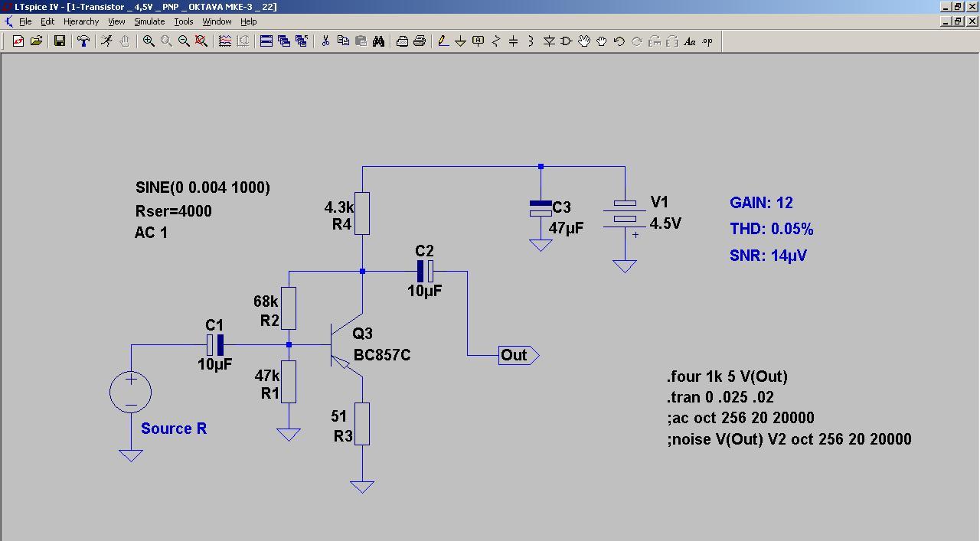
Task: Select the Diode tool in the toolbar
Action: [x=549, y=41]
